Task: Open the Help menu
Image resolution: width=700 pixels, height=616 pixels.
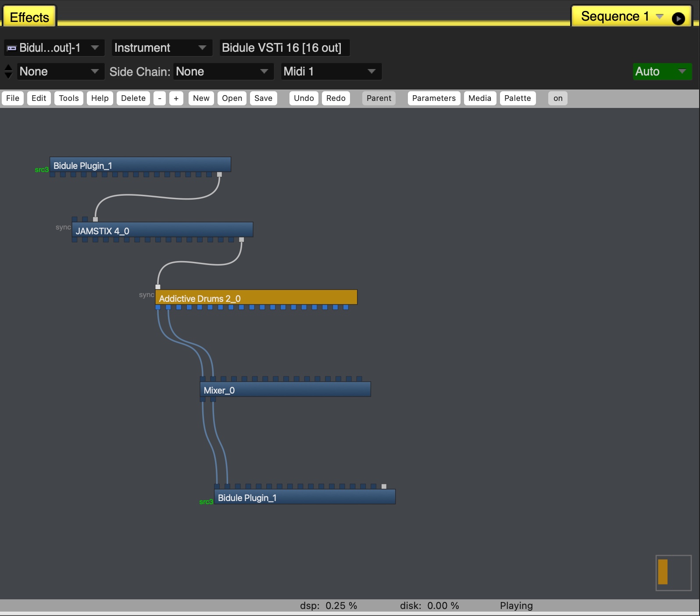Action: (x=100, y=98)
